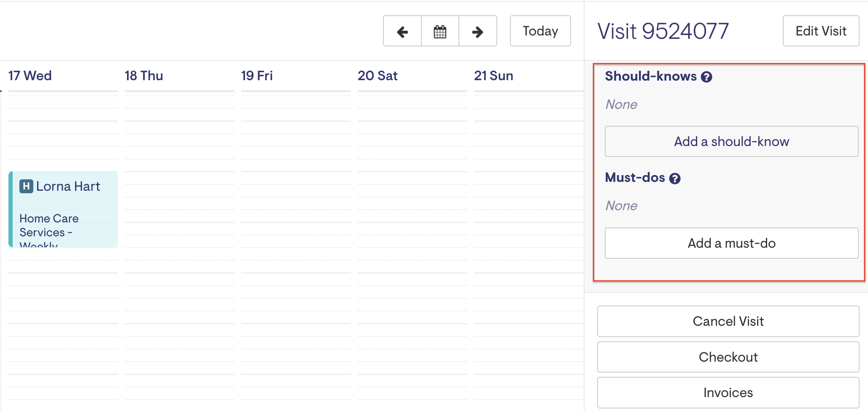Select the 21 Sun column header
Viewport: 868px width, 411px height.
point(493,76)
